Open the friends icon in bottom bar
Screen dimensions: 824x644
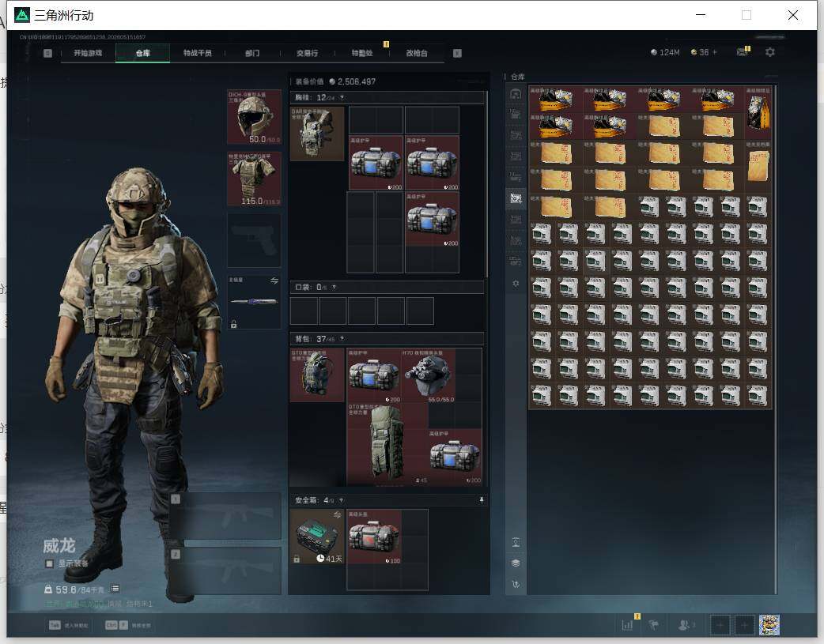[x=685, y=624]
